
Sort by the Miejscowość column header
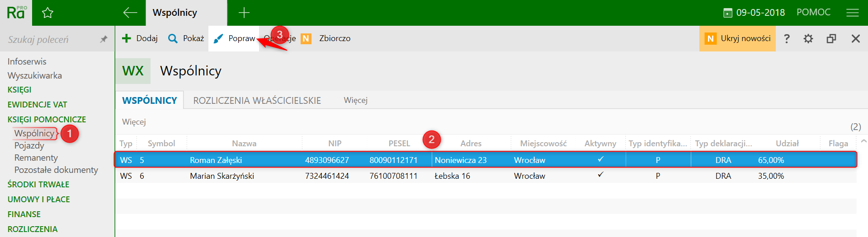point(543,143)
